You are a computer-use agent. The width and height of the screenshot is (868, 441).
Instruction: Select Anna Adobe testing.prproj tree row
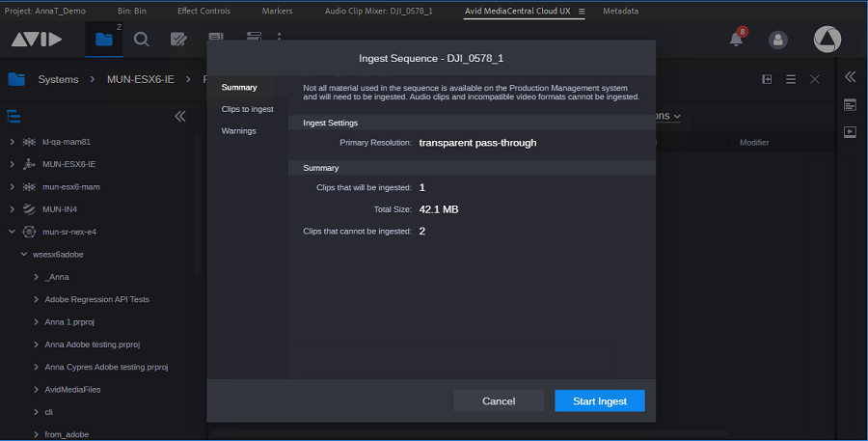click(93, 345)
